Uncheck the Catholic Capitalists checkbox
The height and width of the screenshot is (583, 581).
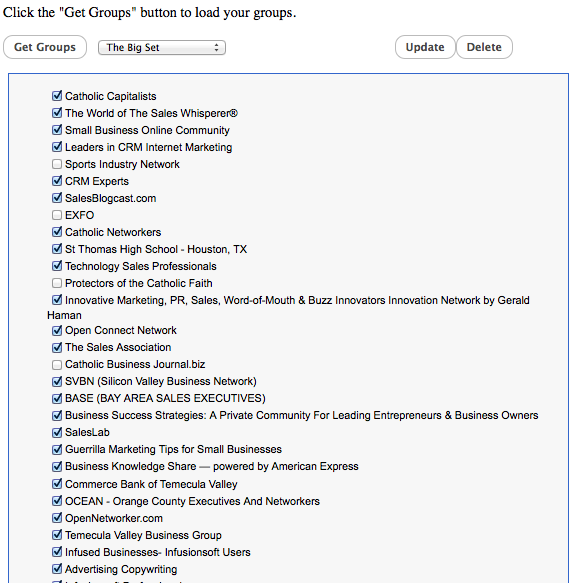click(x=57, y=96)
